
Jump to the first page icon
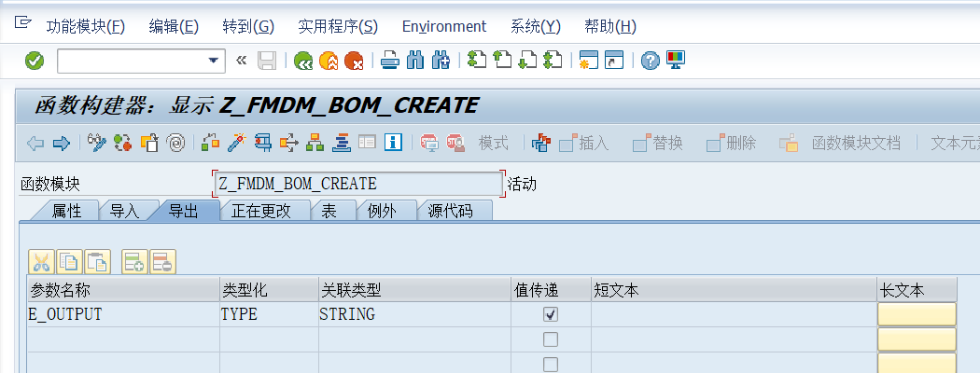[477, 61]
